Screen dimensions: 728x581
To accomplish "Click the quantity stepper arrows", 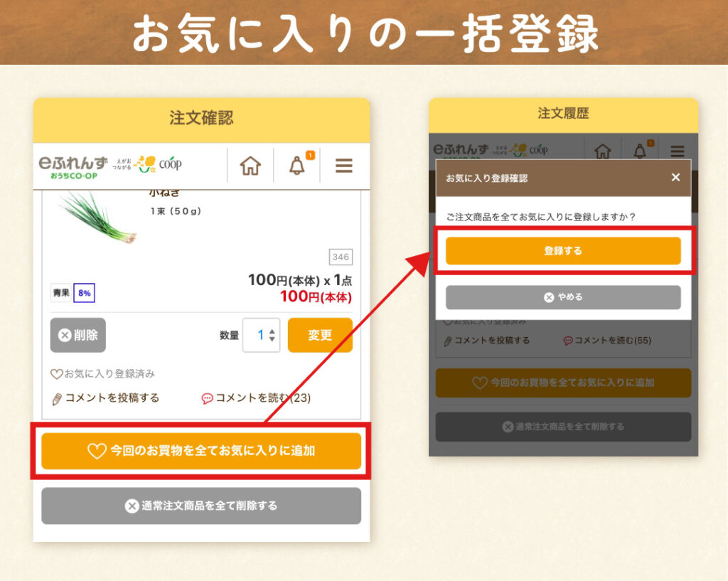I will tap(272, 335).
